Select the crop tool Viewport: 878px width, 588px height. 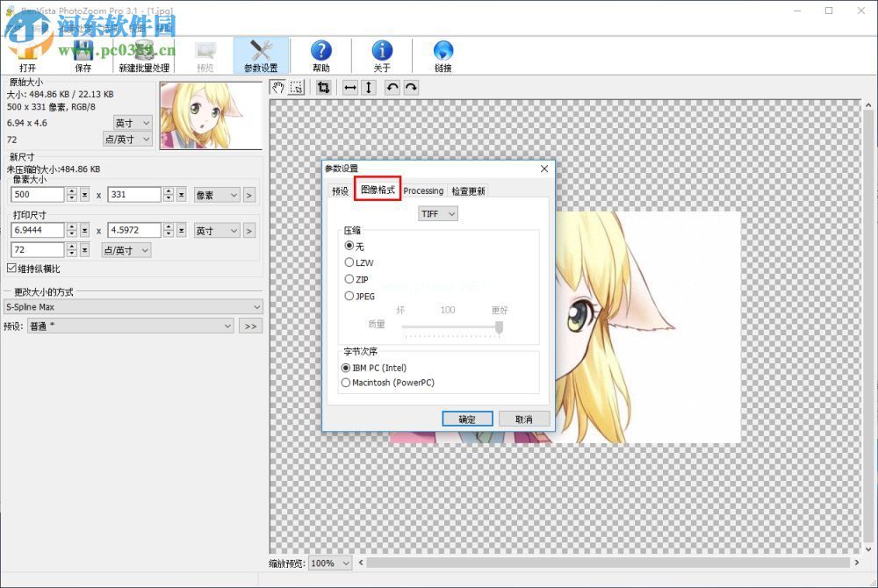click(326, 87)
